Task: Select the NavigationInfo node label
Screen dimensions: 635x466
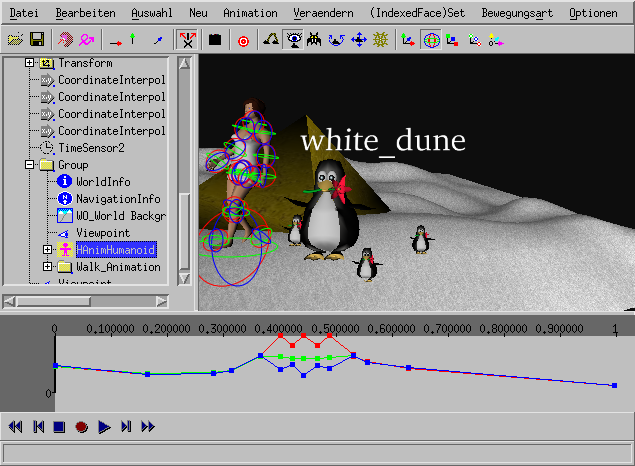Action: point(118,199)
